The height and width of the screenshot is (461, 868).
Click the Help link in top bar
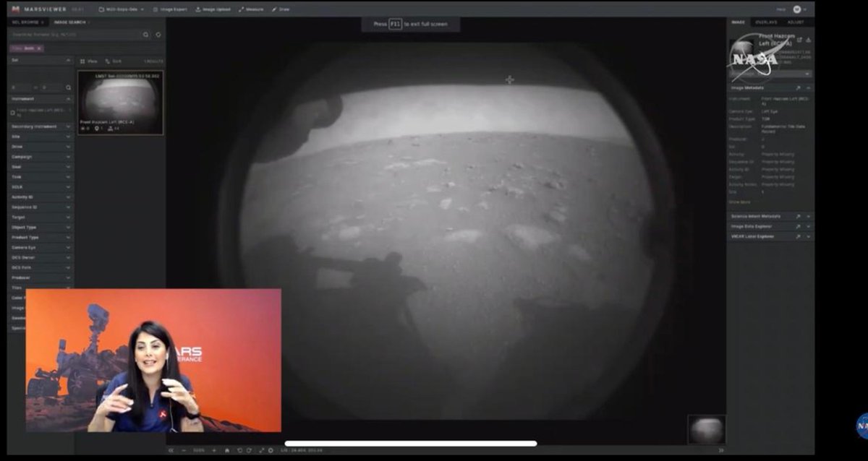pyautogui.click(x=781, y=9)
